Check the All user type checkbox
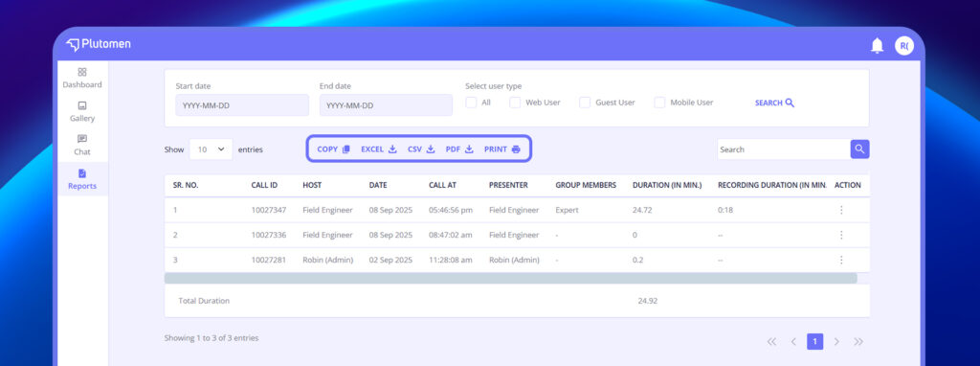 471,103
